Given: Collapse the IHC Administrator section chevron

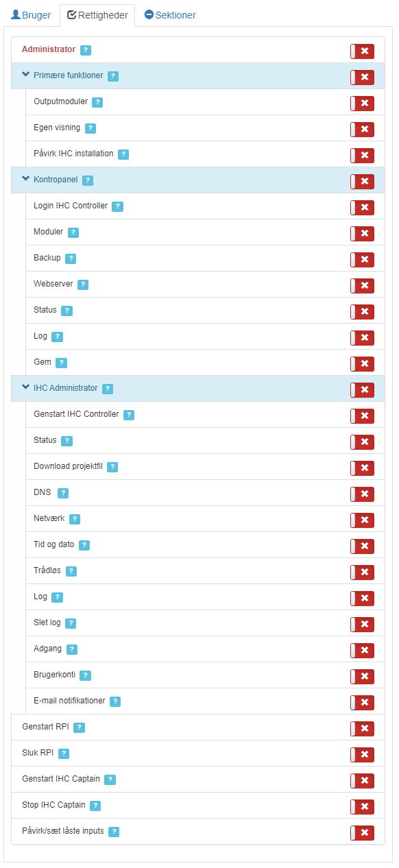Looking at the screenshot, I should 26,387.
